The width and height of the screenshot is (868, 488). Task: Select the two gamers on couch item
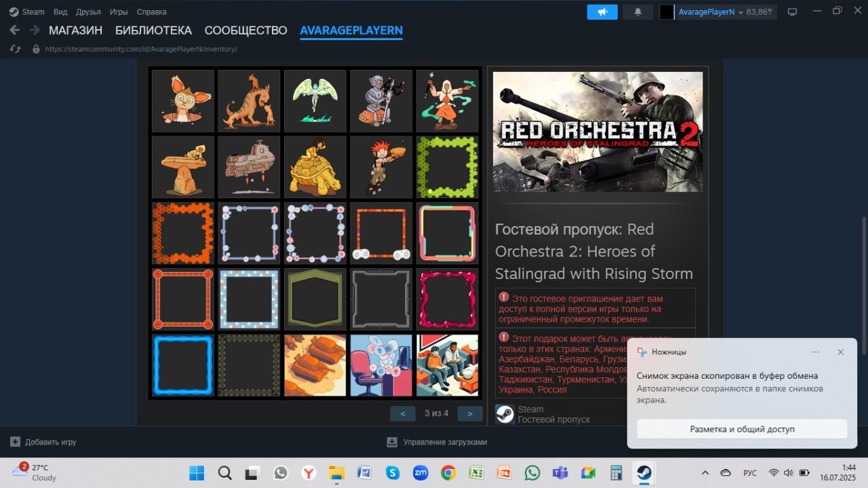pyautogui.click(x=448, y=364)
